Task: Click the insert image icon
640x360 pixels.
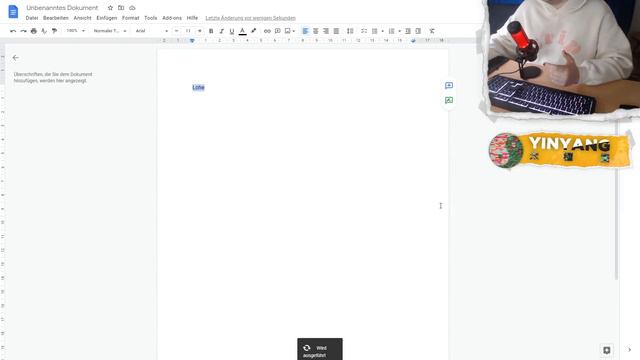Action: (287, 31)
